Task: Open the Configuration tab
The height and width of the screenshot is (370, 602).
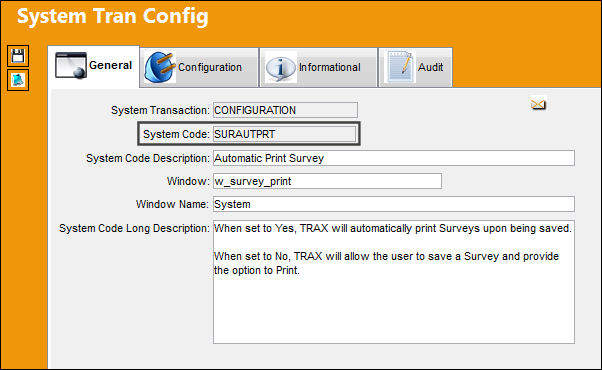Action: [199, 68]
